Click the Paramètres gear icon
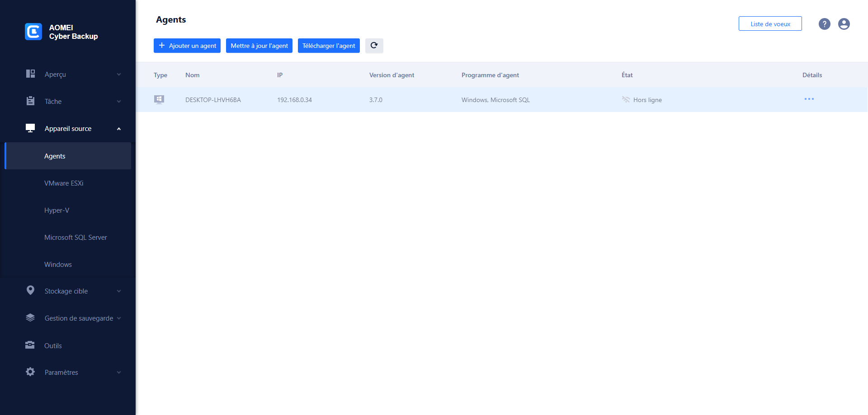 coord(30,372)
